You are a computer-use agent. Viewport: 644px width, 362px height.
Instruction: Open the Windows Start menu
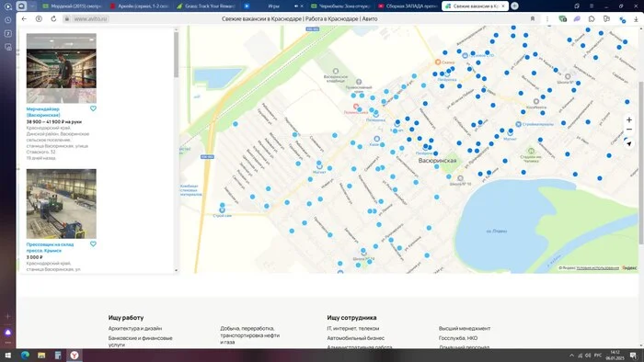point(7,355)
